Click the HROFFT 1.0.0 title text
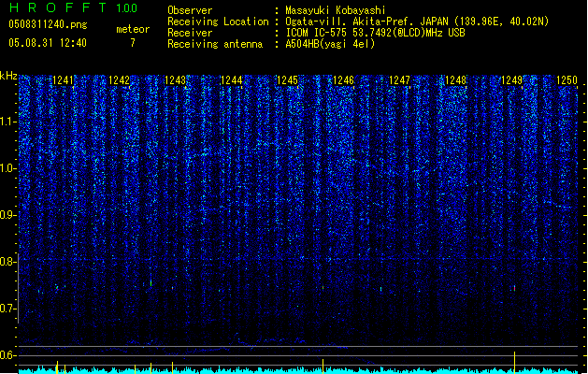Viewport: 588px width, 374px height. [x=73, y=7]
